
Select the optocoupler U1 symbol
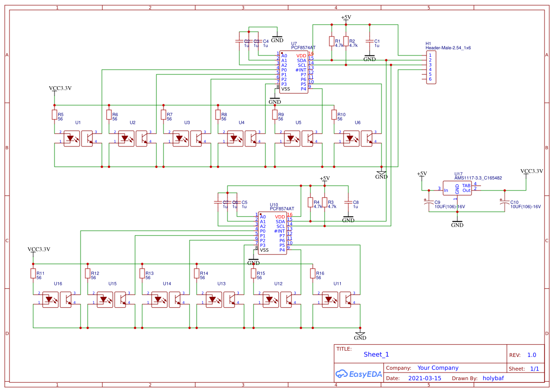pos(78,137)
